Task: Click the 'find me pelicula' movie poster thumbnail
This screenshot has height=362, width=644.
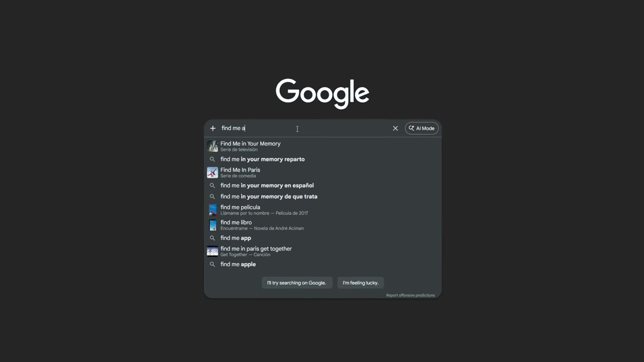Action: pos(213,210)
